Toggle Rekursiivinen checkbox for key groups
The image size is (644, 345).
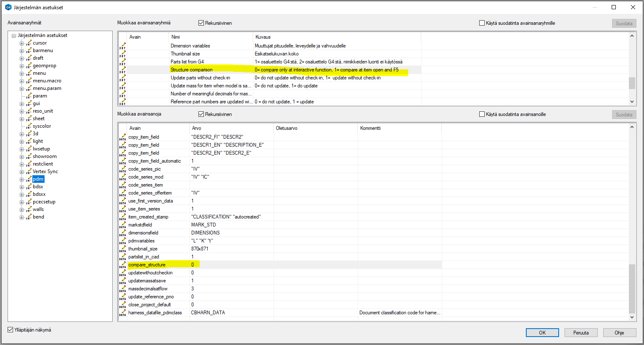point(201,23)
